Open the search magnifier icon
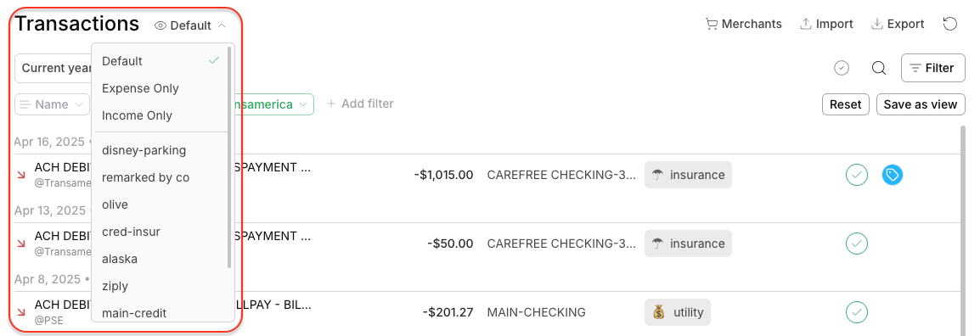Image resolution: width=980 pixels, height=336 pixels. click(879, 68)
